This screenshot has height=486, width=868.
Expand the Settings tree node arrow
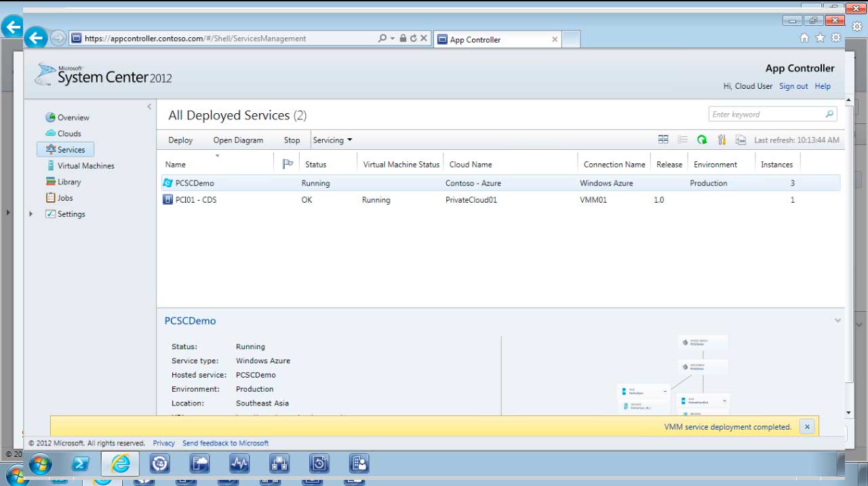pos(31,214)
